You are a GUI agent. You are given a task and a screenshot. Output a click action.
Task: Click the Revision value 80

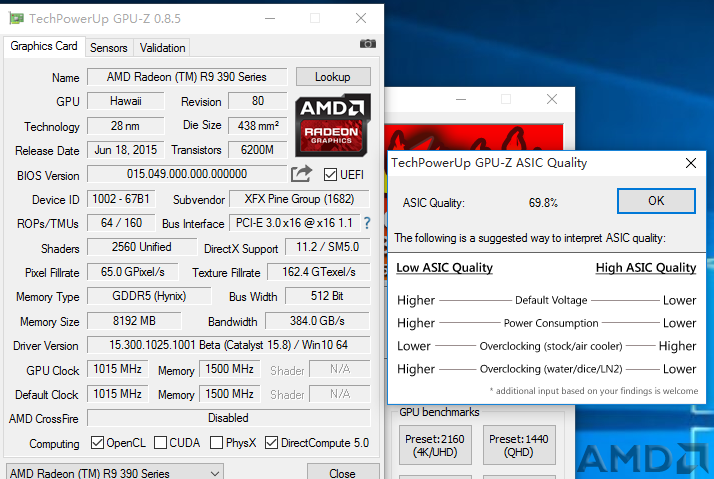(258, 101)
